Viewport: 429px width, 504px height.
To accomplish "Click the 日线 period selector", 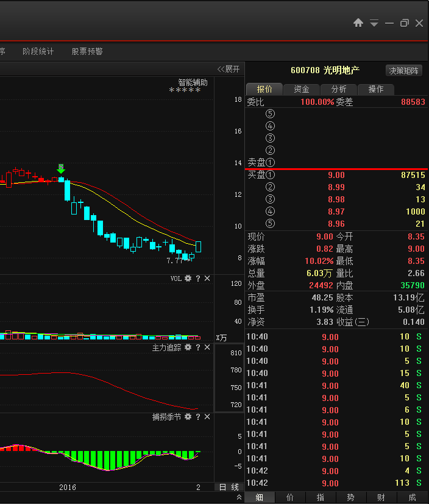I will tap(229, 487).
